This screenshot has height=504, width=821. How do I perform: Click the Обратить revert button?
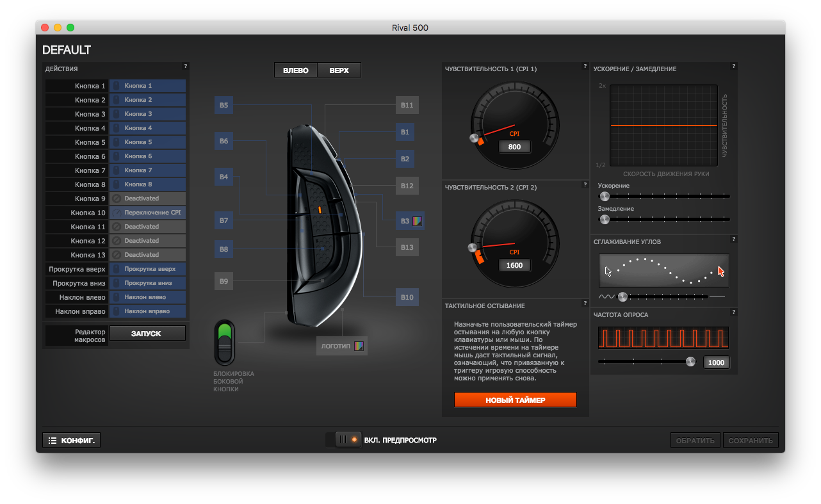click(x=695, y=441)
